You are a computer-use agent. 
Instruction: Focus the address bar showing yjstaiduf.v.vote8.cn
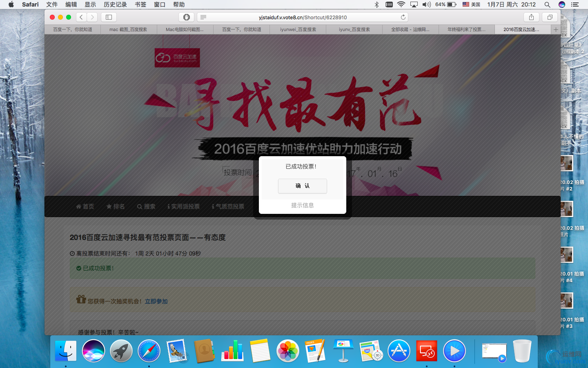click(x=303, y=17)
